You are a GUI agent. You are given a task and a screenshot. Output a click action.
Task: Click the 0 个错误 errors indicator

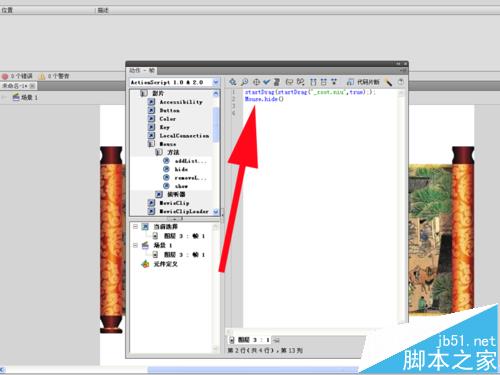click(x=17, y=76)
